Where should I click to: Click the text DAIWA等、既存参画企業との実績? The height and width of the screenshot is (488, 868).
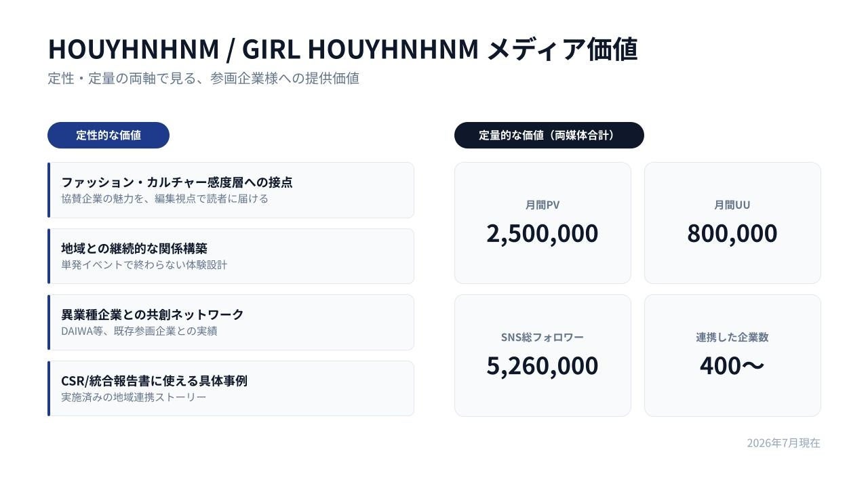(x=139, y=331)
